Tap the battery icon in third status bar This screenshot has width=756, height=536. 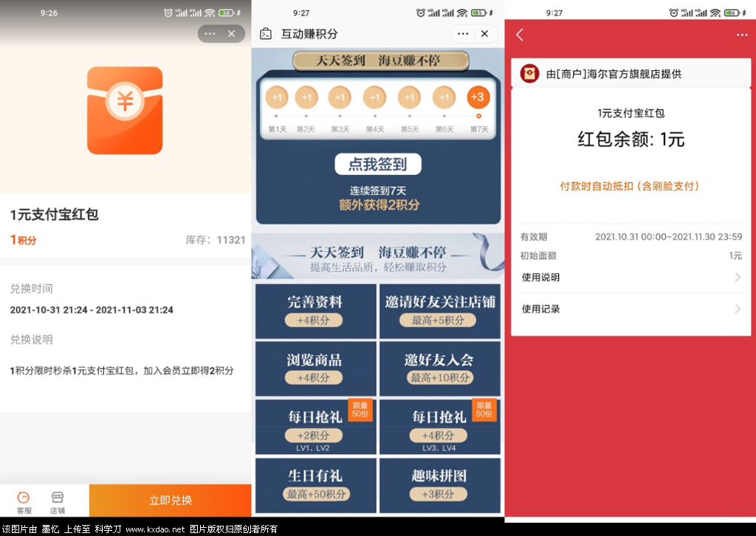(x=732, y=13)
